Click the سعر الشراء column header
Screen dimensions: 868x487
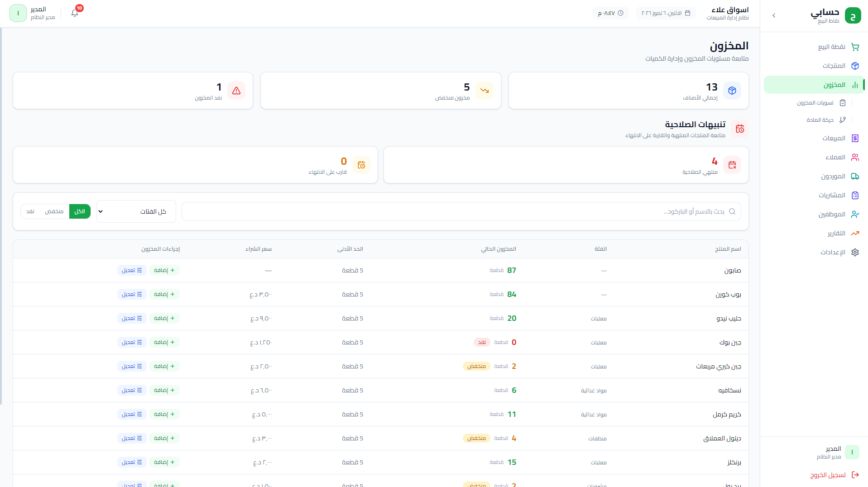point(259,249)
